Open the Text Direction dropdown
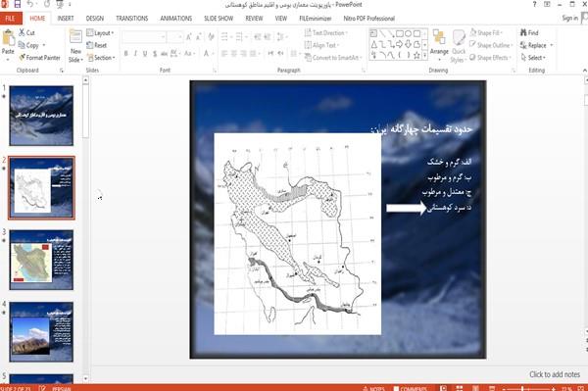 [326, 33]
